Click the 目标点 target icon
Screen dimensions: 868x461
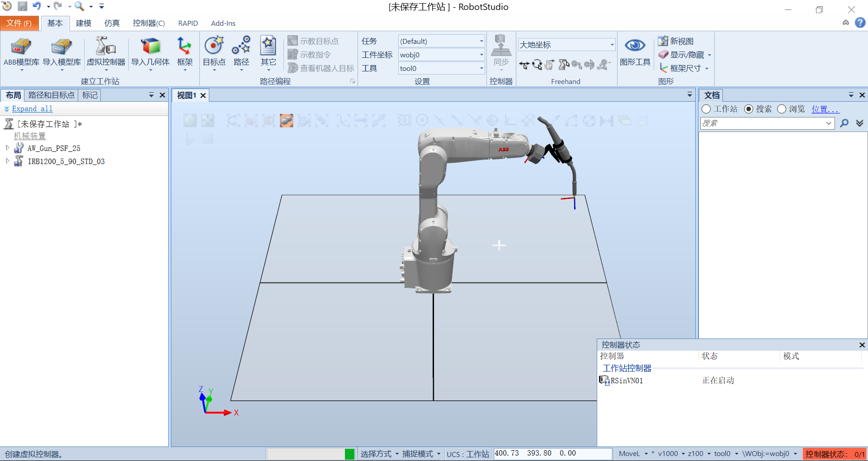tap(214, 46)
